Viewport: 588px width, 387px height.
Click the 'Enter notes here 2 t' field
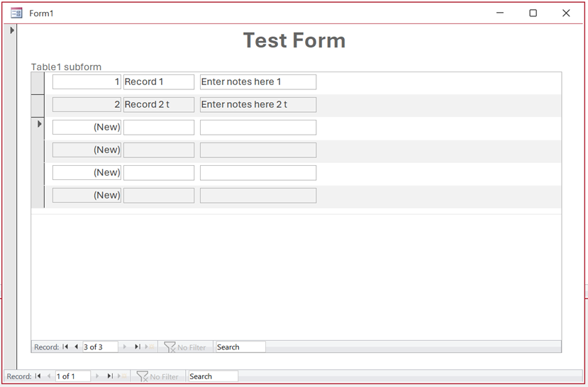(x=258, y=104)
